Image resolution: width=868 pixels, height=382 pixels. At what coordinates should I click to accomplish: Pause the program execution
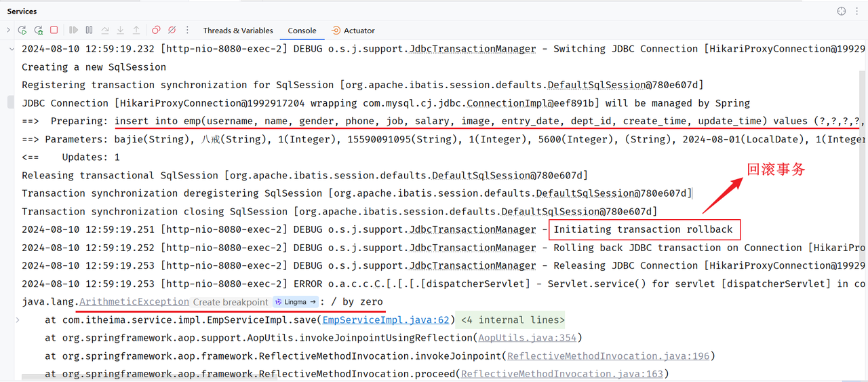point(89,31)
